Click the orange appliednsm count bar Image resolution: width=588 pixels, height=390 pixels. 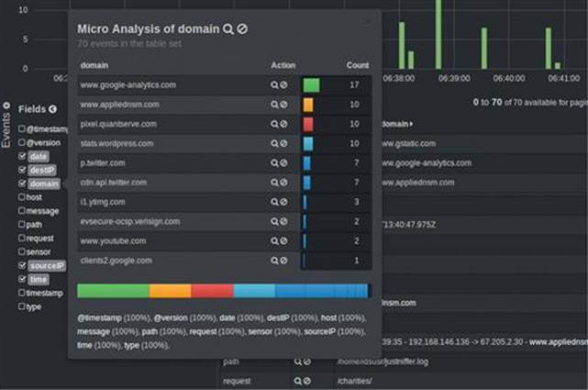(x=308, y=105)
